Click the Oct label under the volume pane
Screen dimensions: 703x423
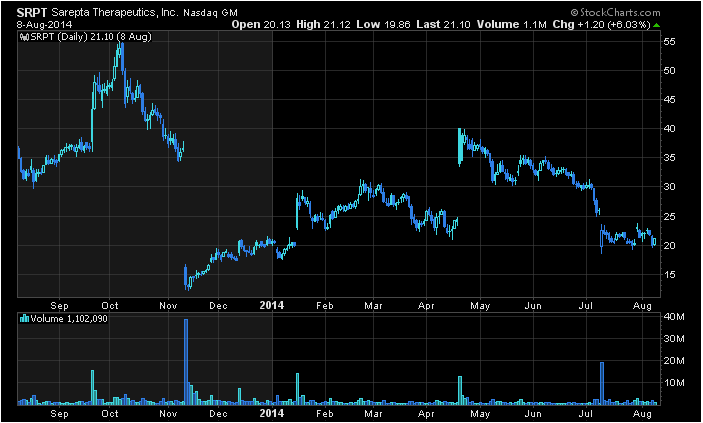coord(110,414)
